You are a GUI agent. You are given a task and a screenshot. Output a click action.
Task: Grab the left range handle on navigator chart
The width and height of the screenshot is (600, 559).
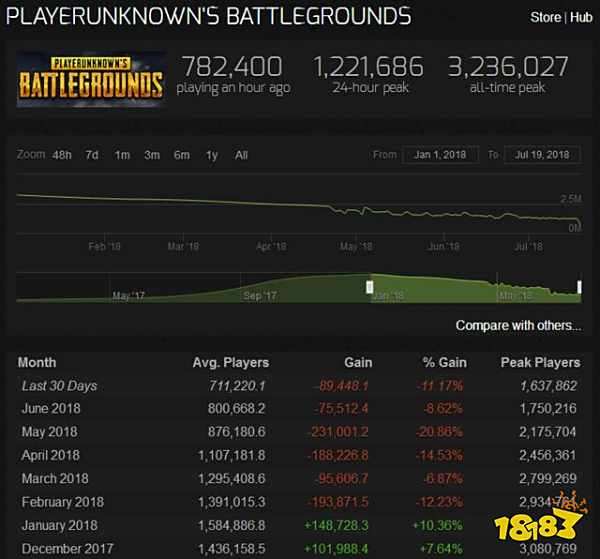tap(370, 287)
